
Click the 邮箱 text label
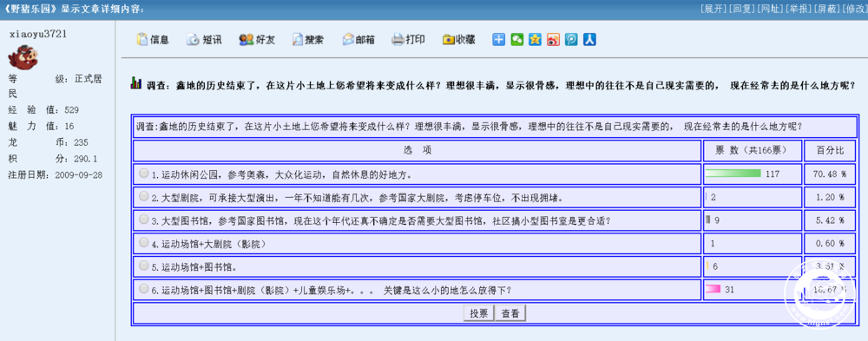pyautogui.click(x=365, y=40)
